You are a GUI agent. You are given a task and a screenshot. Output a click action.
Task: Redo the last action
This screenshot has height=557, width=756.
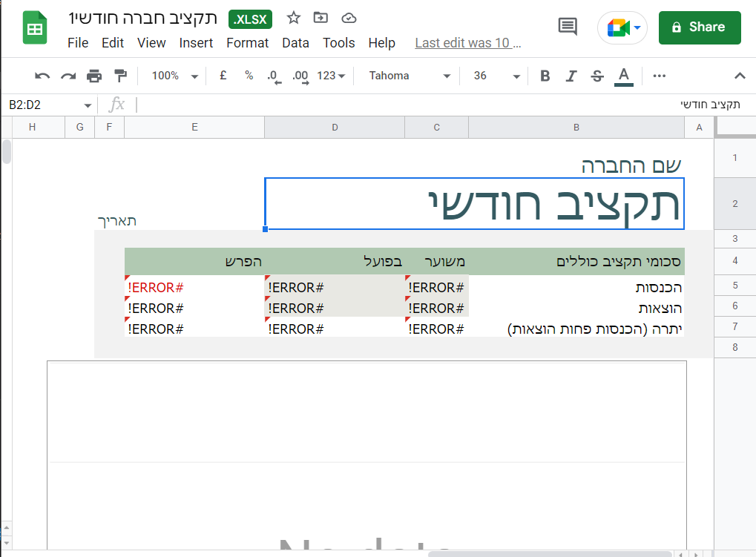[68, 76]
